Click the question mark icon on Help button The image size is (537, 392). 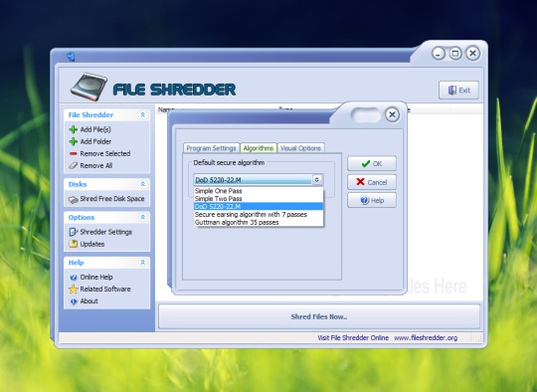tap(364, 200)
